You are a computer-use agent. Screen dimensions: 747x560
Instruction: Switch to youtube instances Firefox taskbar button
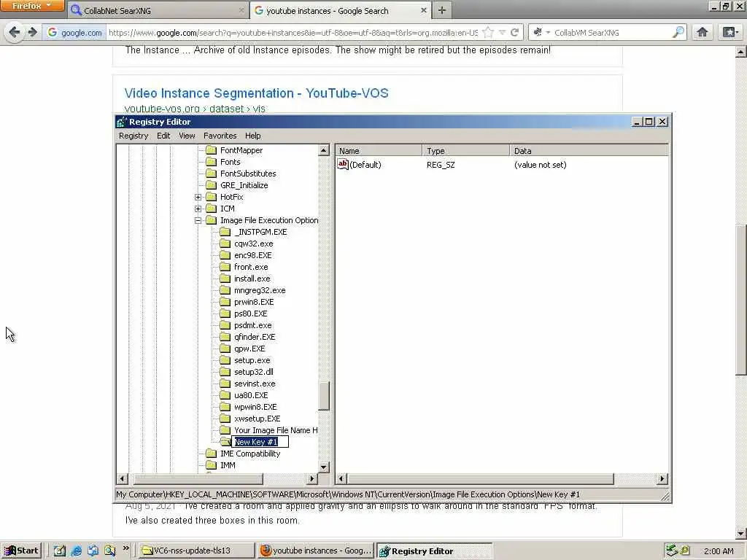(315, 551)
